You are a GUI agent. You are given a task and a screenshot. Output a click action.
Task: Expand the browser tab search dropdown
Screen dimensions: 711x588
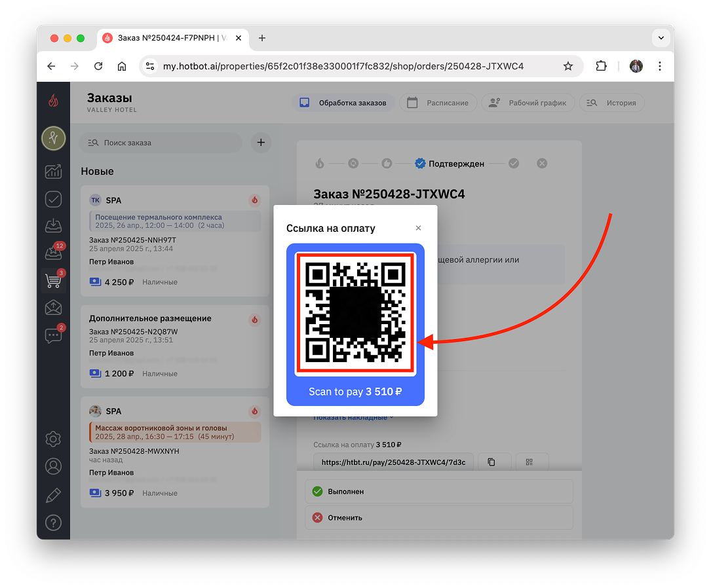tap(661, 38)
